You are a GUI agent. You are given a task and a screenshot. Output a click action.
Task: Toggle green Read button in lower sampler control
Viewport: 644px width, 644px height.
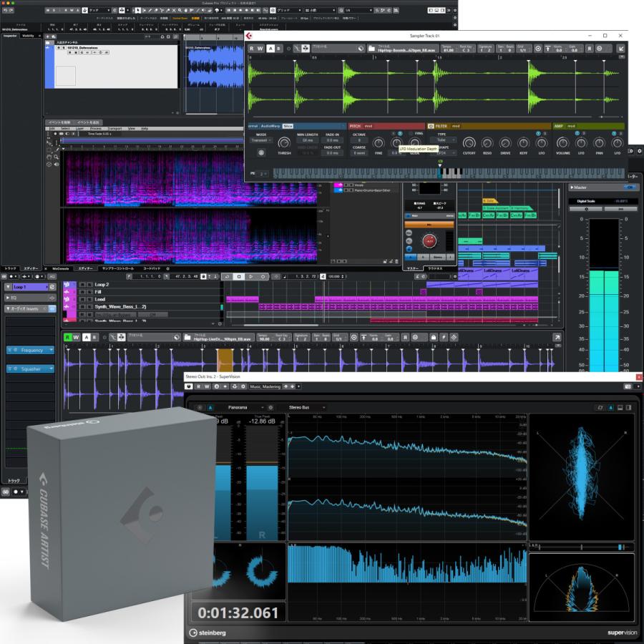[68, 337]
